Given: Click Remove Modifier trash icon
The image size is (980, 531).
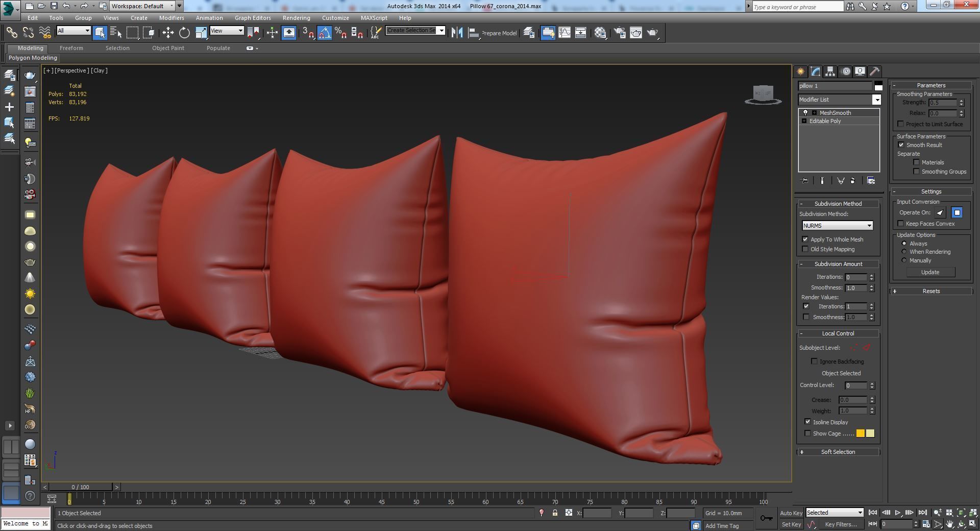Looking at the screenshot, I should (852, 181).
